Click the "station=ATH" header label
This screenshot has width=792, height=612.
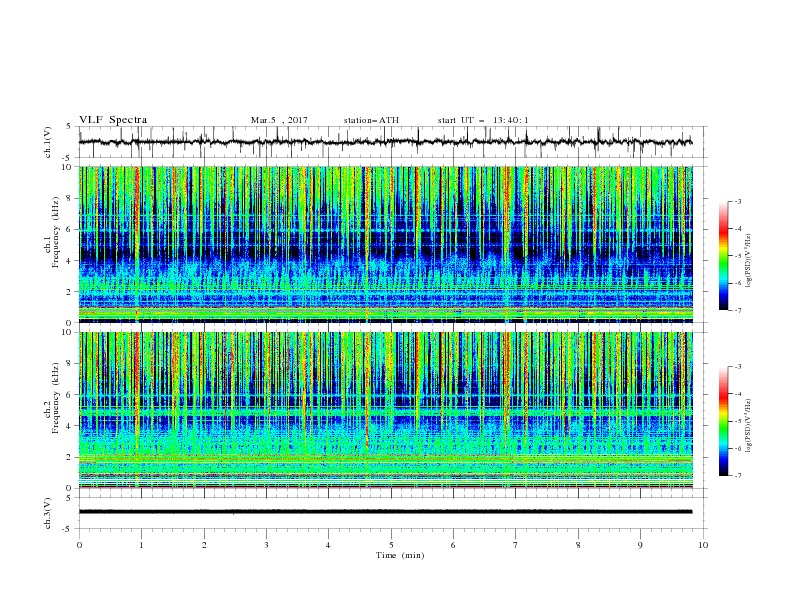371,120
